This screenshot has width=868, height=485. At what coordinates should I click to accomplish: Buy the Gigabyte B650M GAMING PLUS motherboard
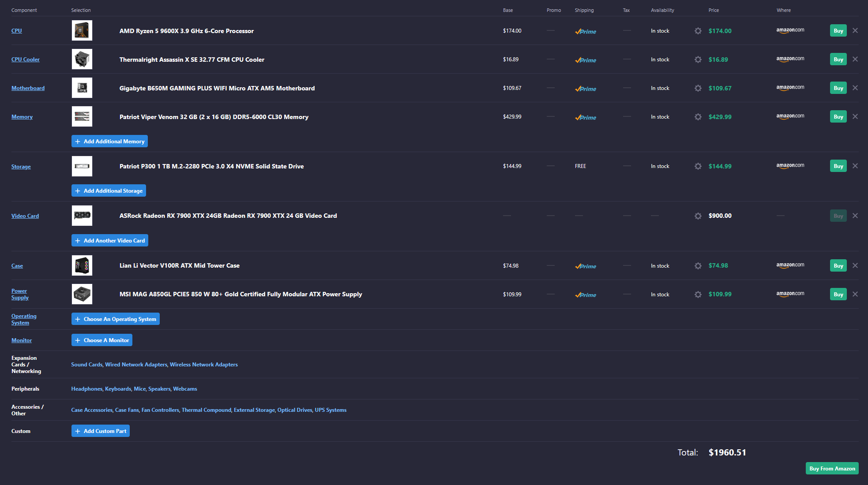838,88
